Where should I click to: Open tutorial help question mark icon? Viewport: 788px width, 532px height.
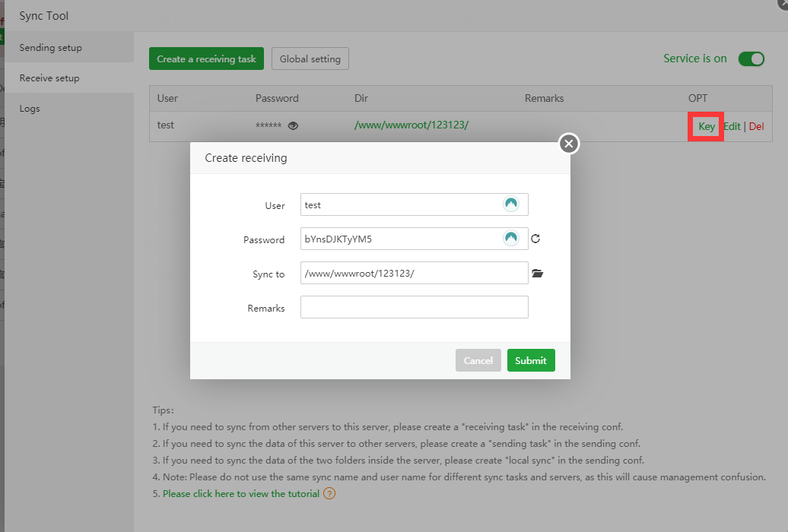[x=329, y=493]
